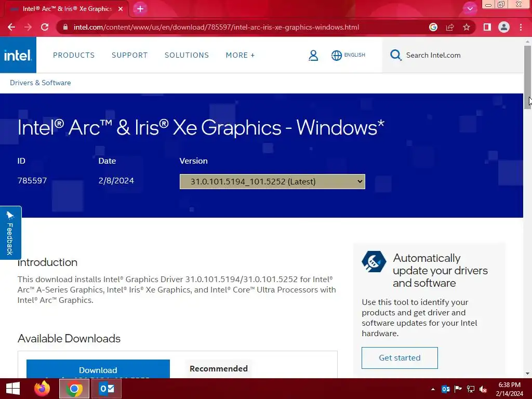Click the Intel Arc & Iris Xe page title
The image size is (532, 399).
201,128
